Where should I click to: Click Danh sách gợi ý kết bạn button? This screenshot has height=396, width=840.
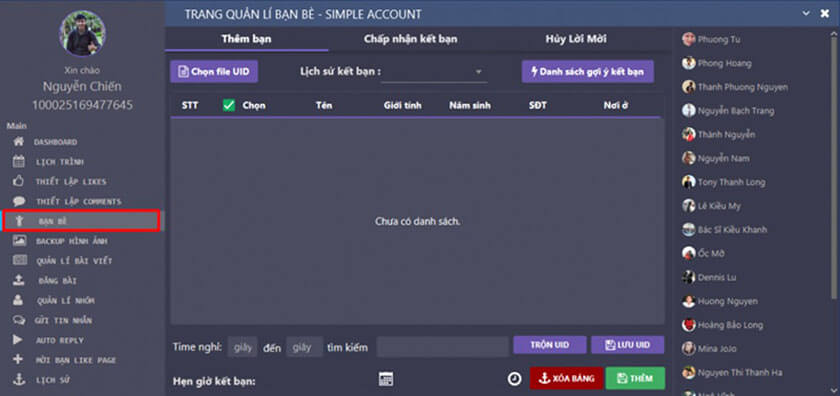coord(588,71)
